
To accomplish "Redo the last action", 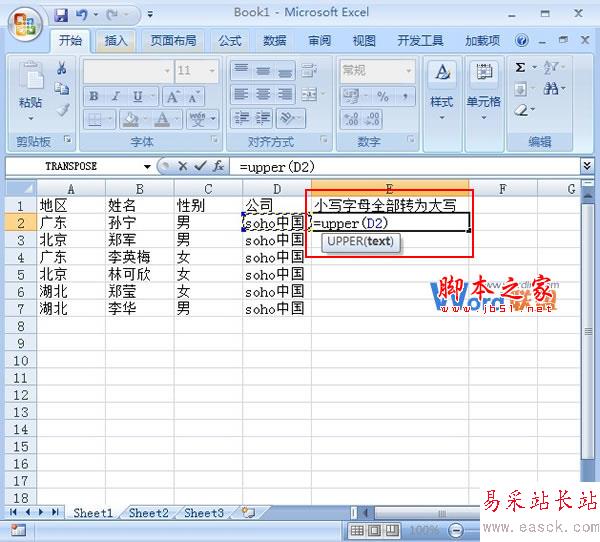I will 112,15.
